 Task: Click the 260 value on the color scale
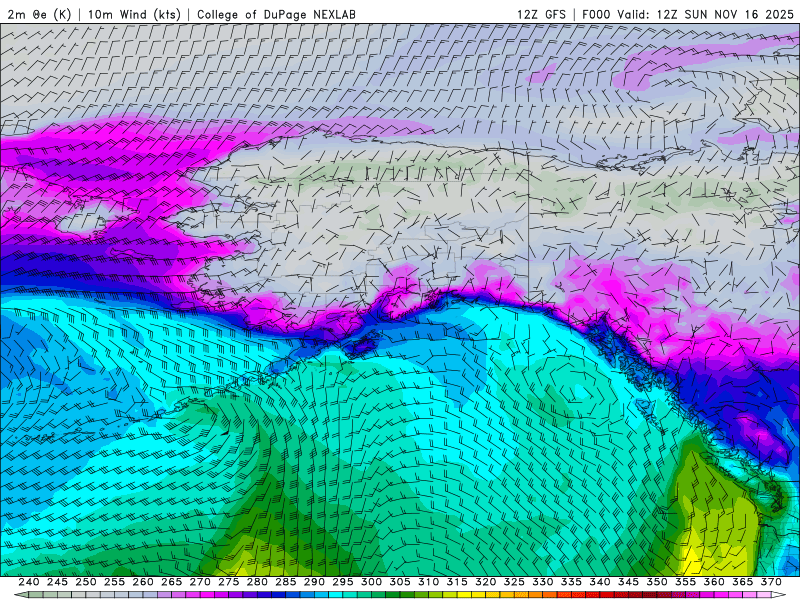143,582
